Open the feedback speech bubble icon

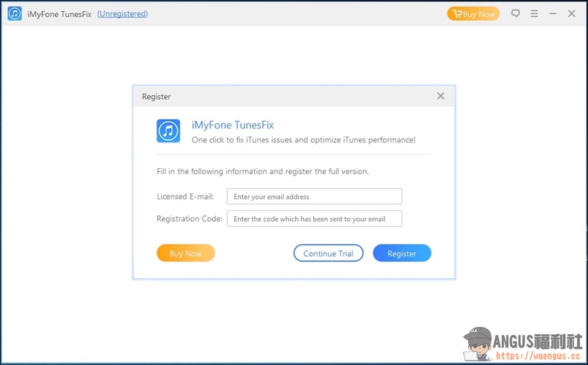click(x=516, y=14)
